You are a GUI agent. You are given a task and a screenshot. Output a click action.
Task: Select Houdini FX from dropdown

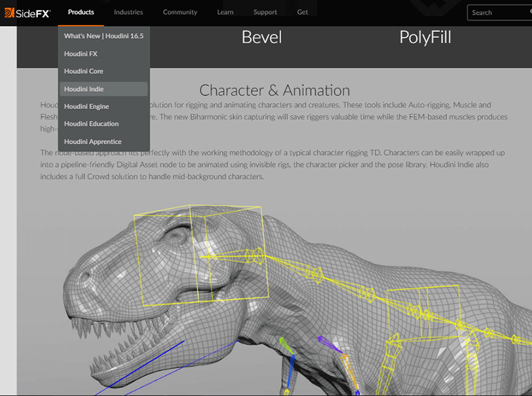tap(104, 54)
